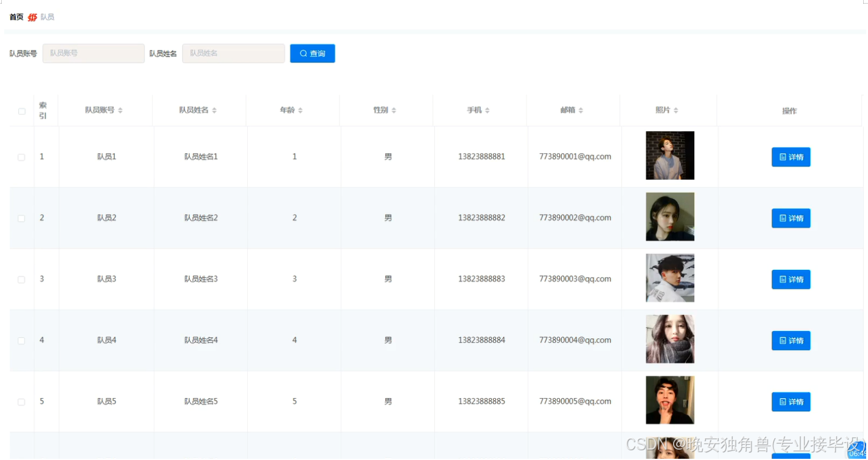Click cell 队员姓名5
This screenshot has height=460, width=868.
[x=201, y=402]
